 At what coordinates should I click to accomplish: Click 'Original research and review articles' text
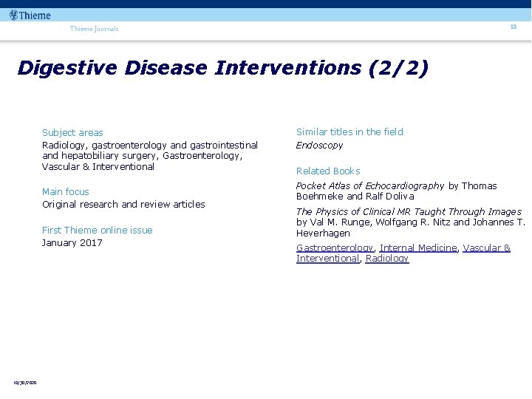pos(123,204)
